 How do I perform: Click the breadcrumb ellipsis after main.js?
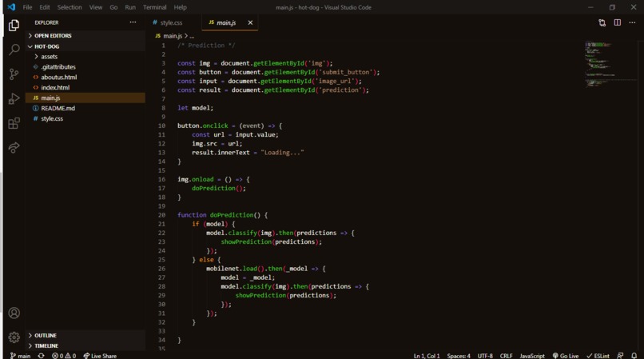point(192,36)
